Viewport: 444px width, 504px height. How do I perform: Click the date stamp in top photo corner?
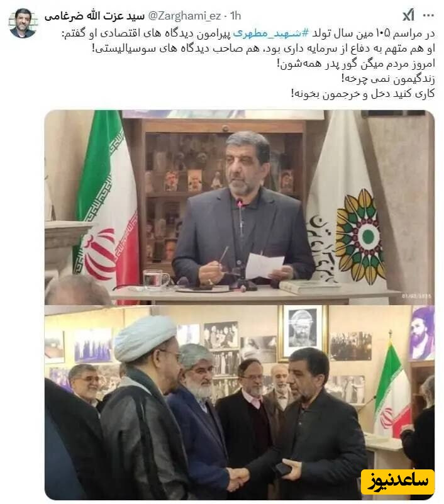(416, 296)
